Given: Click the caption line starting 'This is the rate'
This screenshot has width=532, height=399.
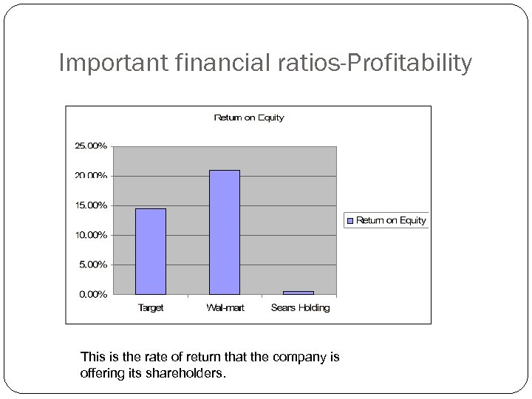Looking at the screenshot, I should click(210, 358).
